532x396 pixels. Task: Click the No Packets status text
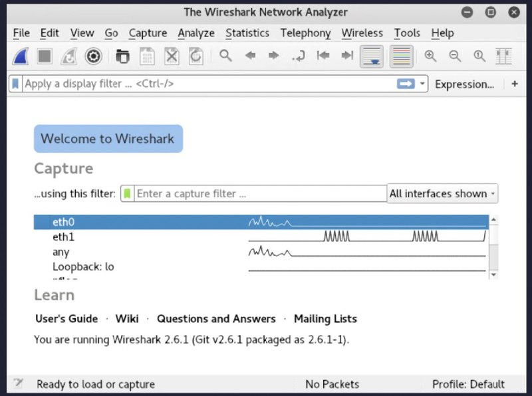(x=332, y=384)
